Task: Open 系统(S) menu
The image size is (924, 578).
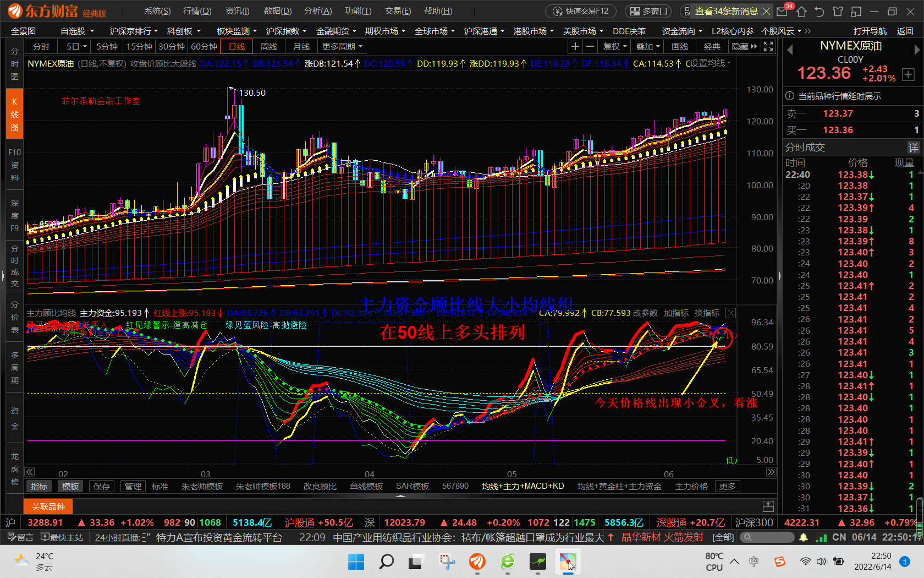Action: tap(157, 11)
